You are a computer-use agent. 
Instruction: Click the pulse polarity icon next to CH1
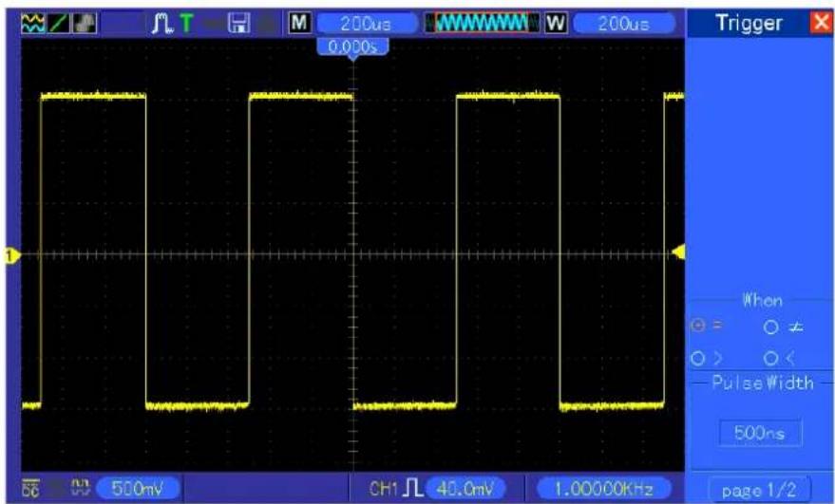(413, 488)
